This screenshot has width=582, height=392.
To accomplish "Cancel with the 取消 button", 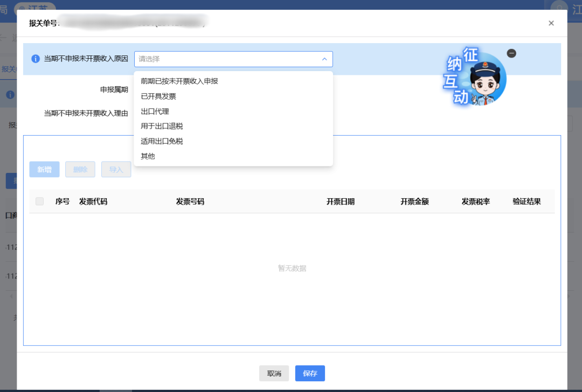I will [x=274, y=373].
